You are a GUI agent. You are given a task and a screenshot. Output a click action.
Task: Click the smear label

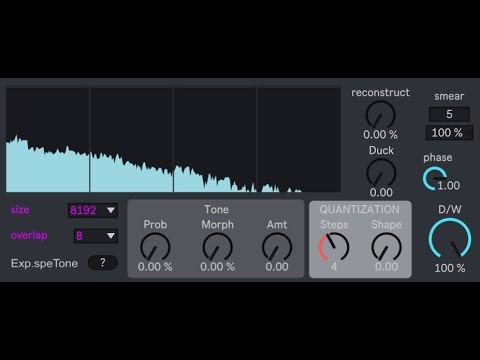[449, 96]
